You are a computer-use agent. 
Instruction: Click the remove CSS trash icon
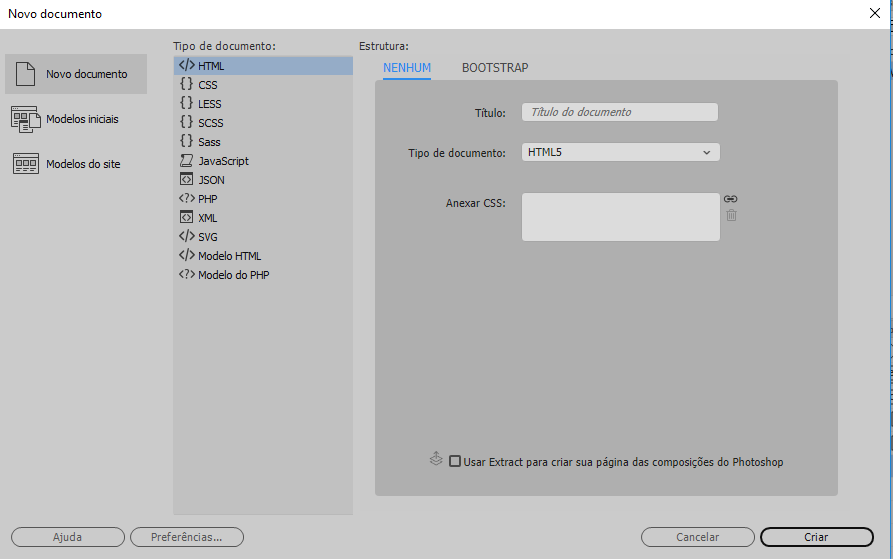click(x=731, y=215)
